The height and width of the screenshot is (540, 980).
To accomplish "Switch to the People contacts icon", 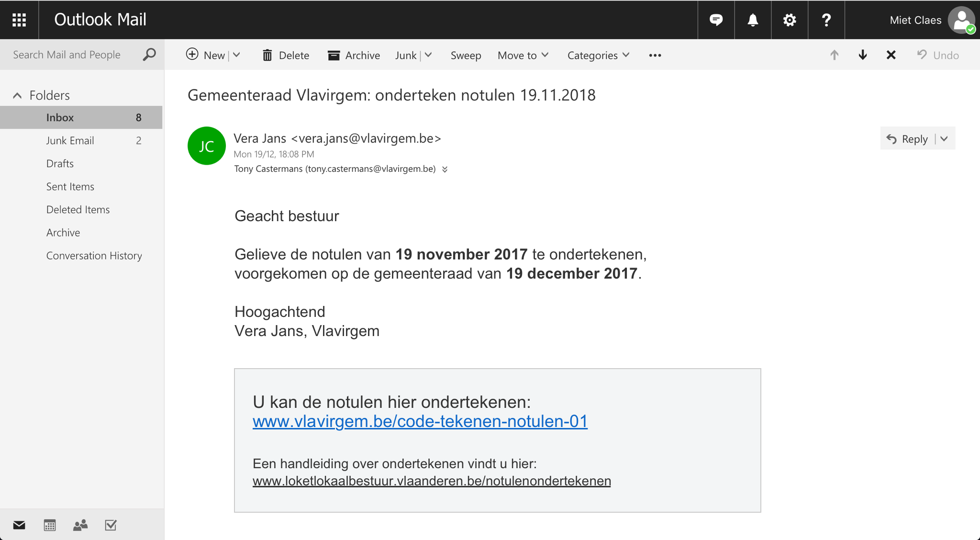I will point(80,525).
